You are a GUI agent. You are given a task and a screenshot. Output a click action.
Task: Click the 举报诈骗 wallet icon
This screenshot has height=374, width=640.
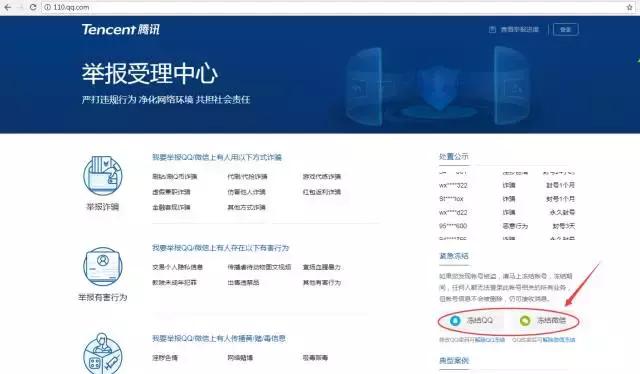click(102, 176)
